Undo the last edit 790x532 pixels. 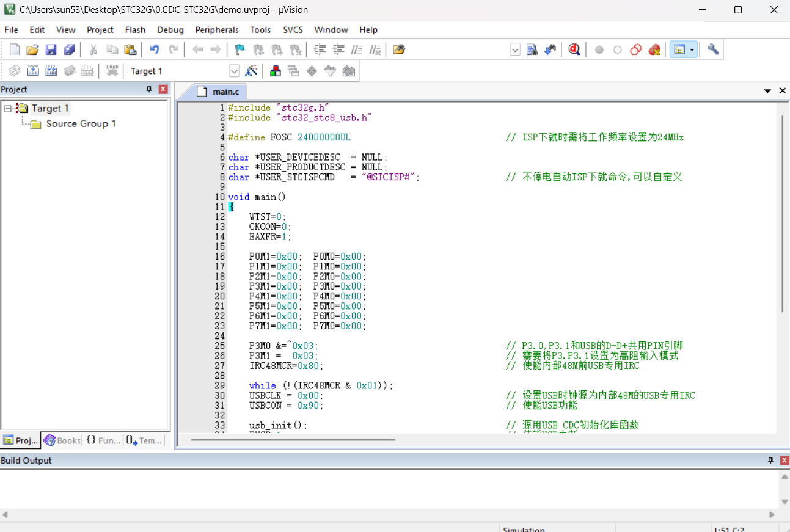[155, 49]
